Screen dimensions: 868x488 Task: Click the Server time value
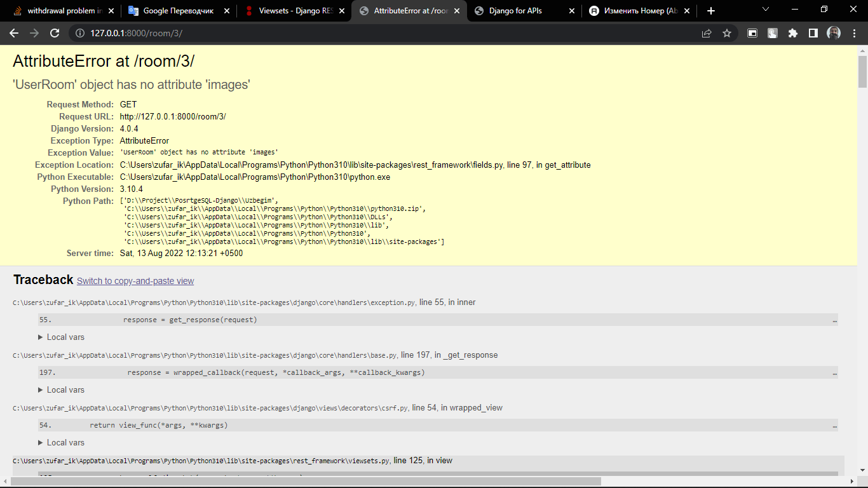click(x=181, y=254)
